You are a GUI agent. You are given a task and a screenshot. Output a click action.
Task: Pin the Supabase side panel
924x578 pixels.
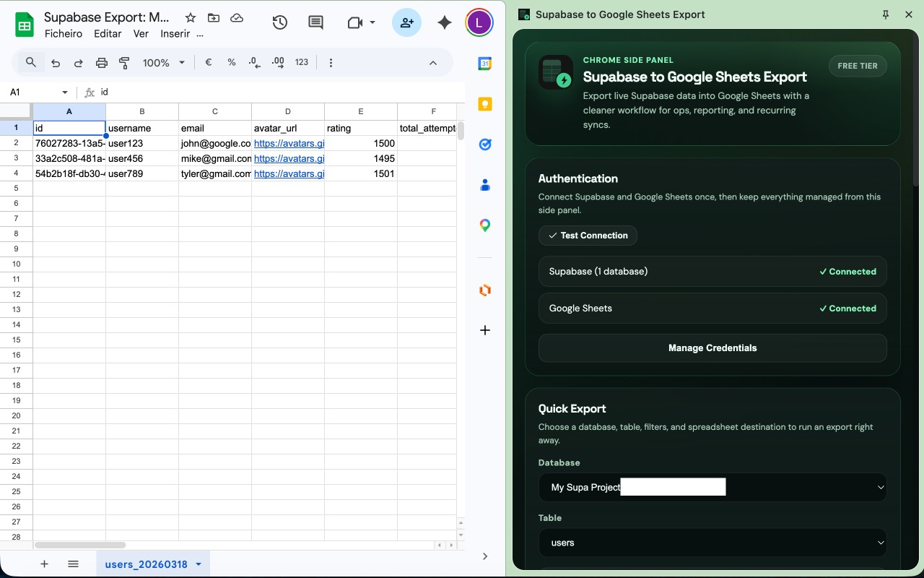[x=886, y=14]
